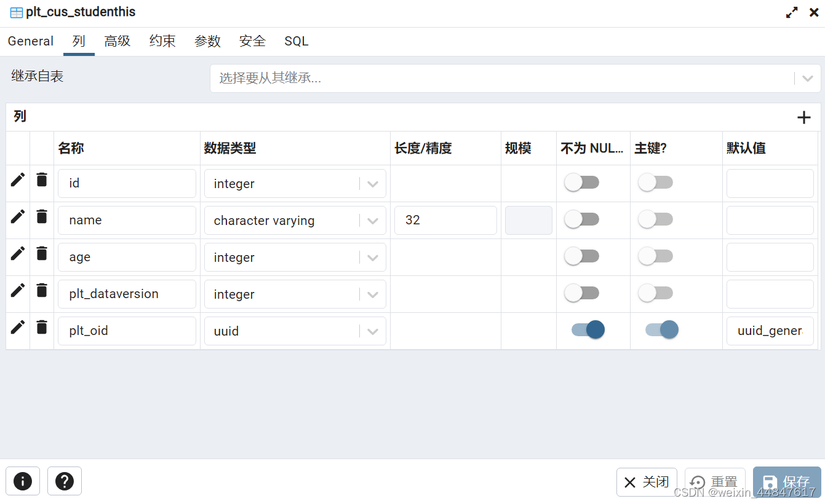Click the question mark help icon
Viewport: 825px width, 504px height.
coord(64,481)
